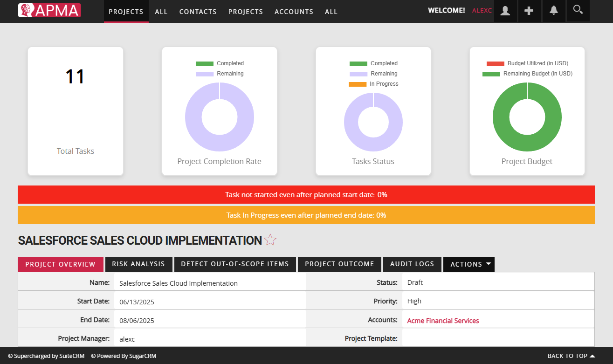
Task: Switch to the Project Outcome tab
Action: tap(340, 264)
